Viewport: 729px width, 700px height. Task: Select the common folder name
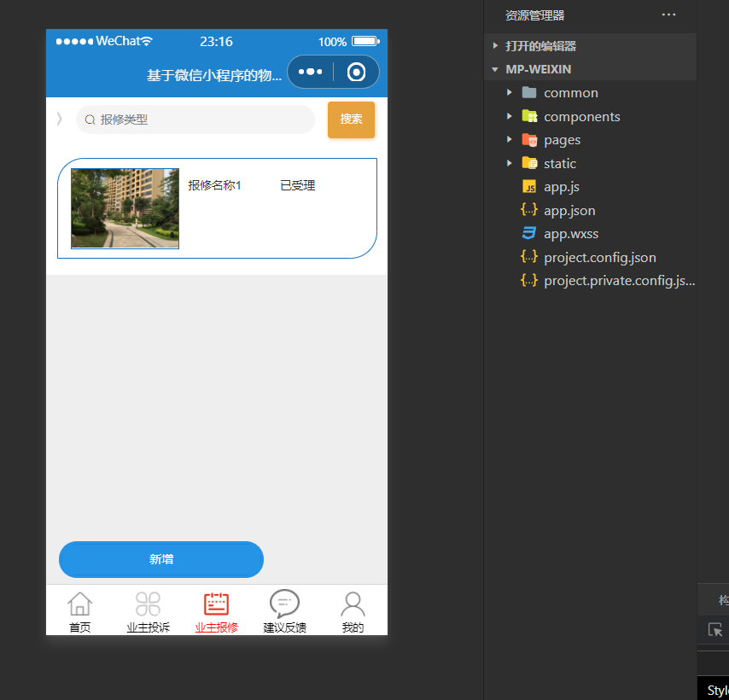(571, 93)
